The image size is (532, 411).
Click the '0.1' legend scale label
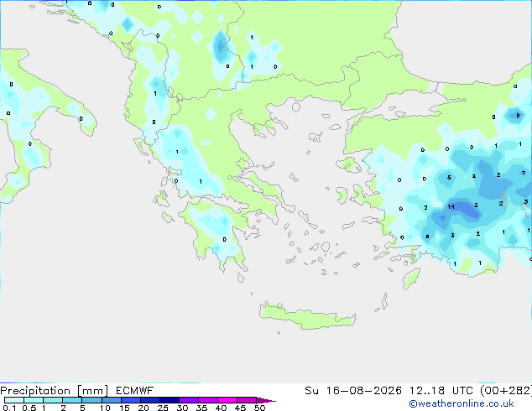(9, 408)
